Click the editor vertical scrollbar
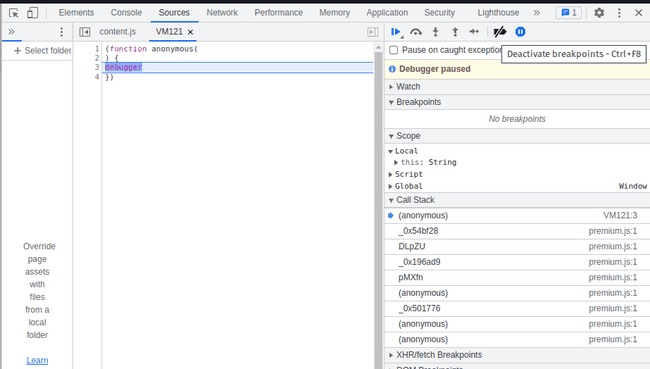Viewport: 650px width, 369px height. tap(378, 207)
